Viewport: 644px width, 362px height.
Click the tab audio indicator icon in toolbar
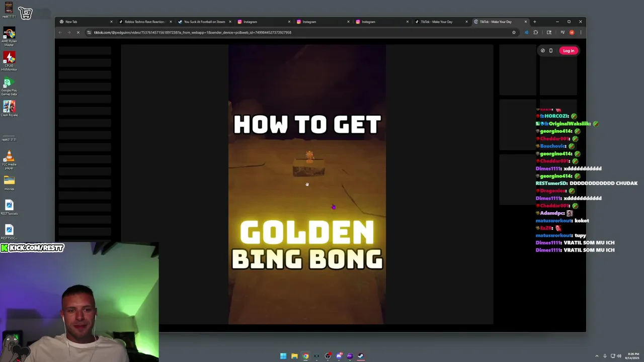pos(526,32)
